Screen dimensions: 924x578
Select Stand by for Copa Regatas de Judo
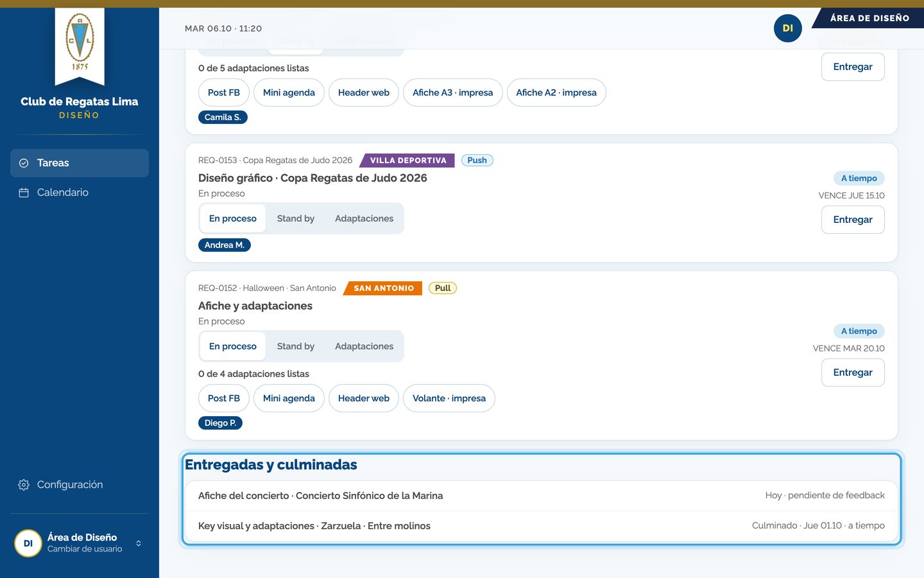pyautogui.click(x=296, y=218)
